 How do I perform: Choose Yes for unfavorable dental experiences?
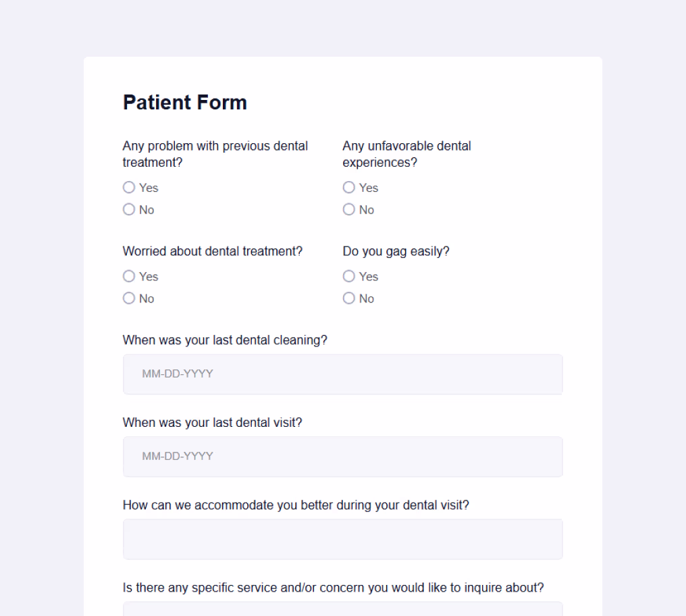348,187
